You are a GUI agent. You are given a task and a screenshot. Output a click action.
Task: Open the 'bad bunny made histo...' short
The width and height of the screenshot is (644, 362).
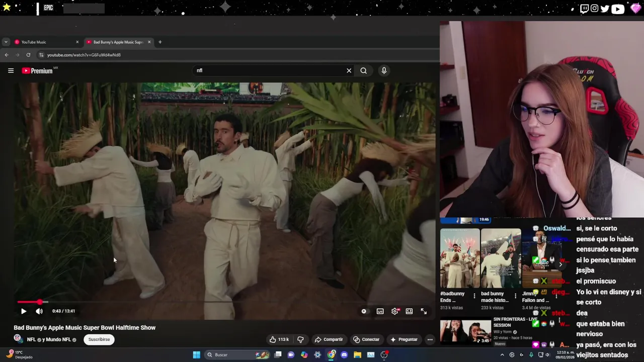pos(501,258)
